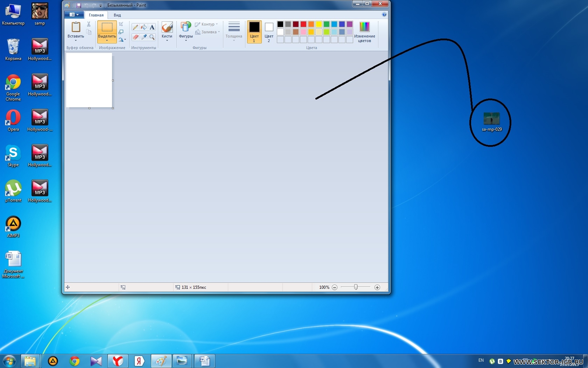The width and height of the screenshot is (588, 368).
Task: Open the Заливка fill dropdown
Action: 208,32
